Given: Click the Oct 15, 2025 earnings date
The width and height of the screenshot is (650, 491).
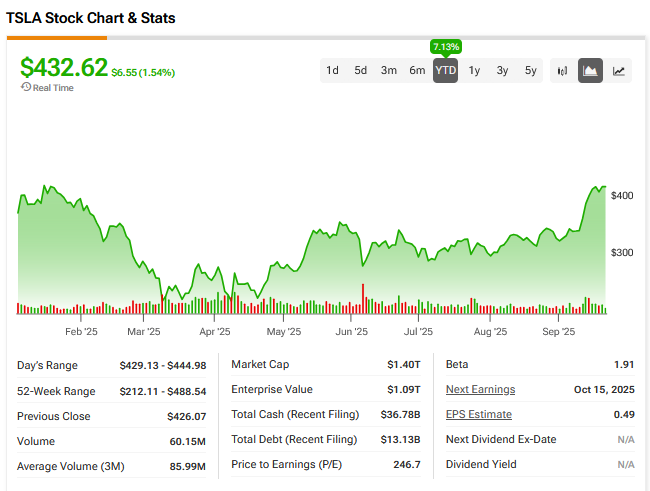Looking at the screenshot, I should (604, 389).
